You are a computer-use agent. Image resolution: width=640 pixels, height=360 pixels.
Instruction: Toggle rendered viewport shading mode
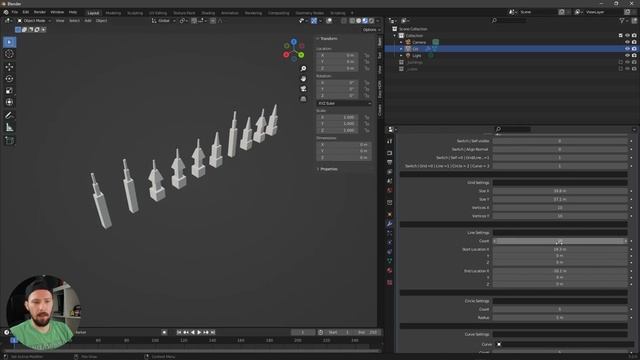pyautogui.click(x=371, y=21)
